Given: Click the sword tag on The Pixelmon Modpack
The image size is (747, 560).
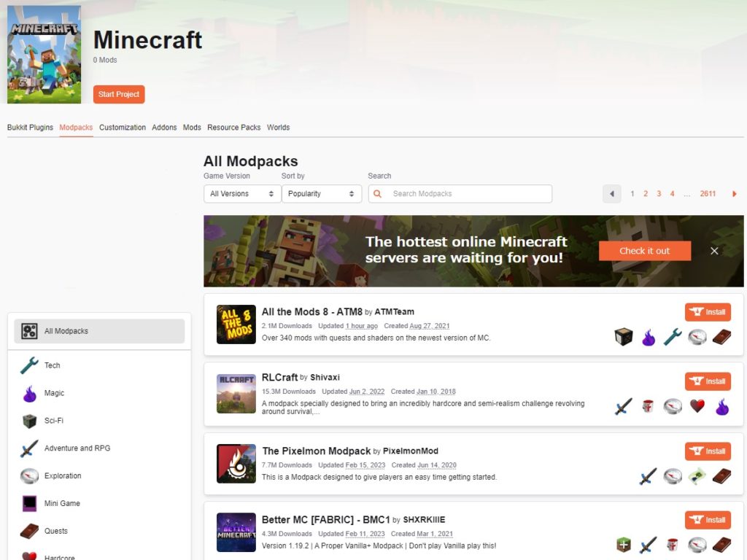Looking at the screenshot, I should [648, 476].
